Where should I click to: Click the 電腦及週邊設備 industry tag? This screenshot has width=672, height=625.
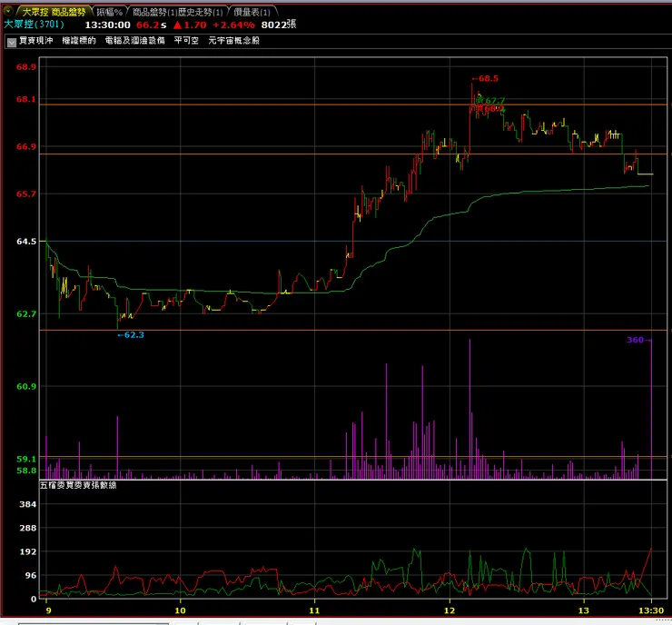tap(135, 40)
